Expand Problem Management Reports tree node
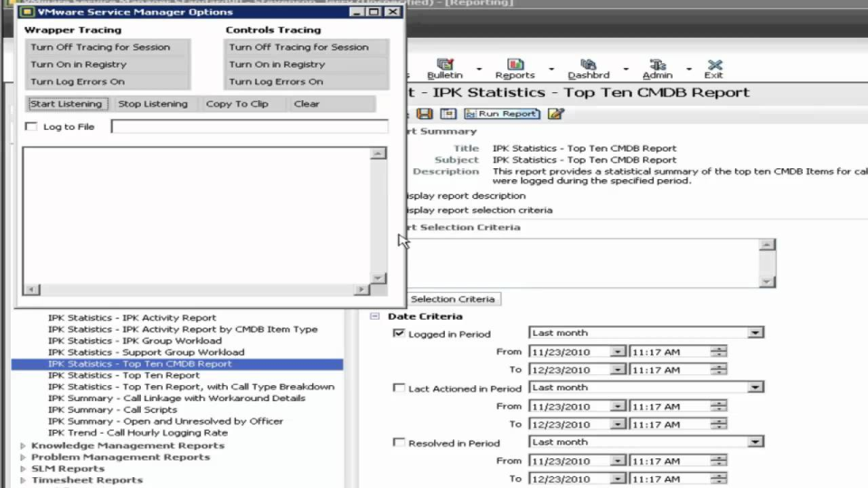 point(23,457)
